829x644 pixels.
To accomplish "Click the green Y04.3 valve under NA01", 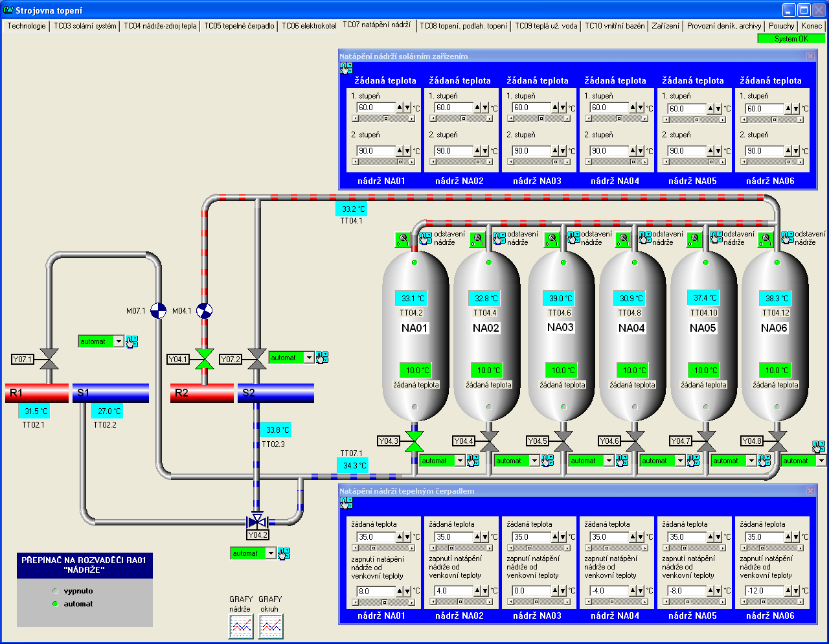I will [414, 441].
